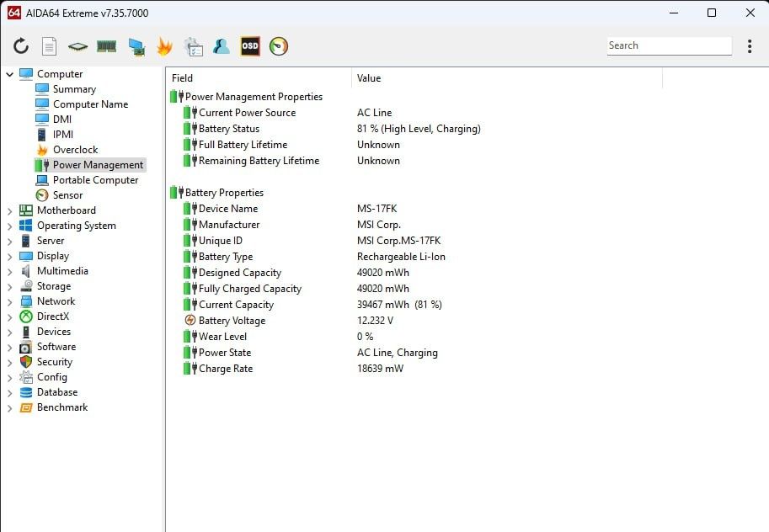769x532 pixels.
Task: Click the DirectX Xbox icon
Action: tap(25, 317)
